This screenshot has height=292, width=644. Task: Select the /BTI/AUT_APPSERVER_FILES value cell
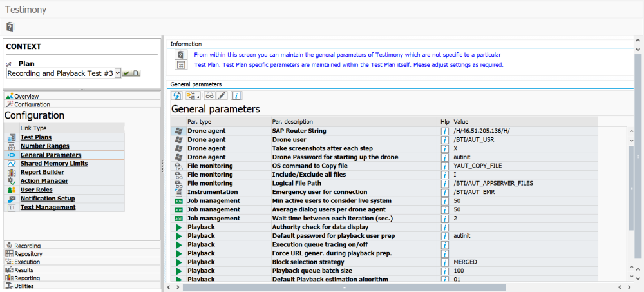[x=524, y=184]
